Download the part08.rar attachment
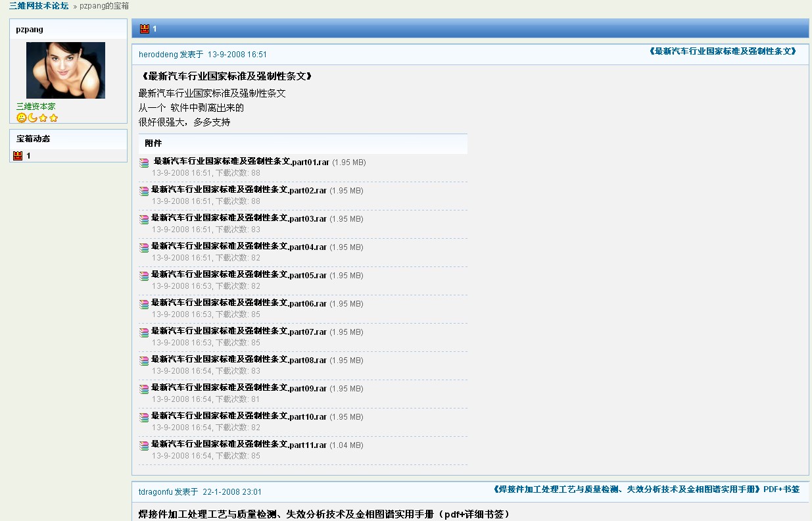 coord(239,360)
